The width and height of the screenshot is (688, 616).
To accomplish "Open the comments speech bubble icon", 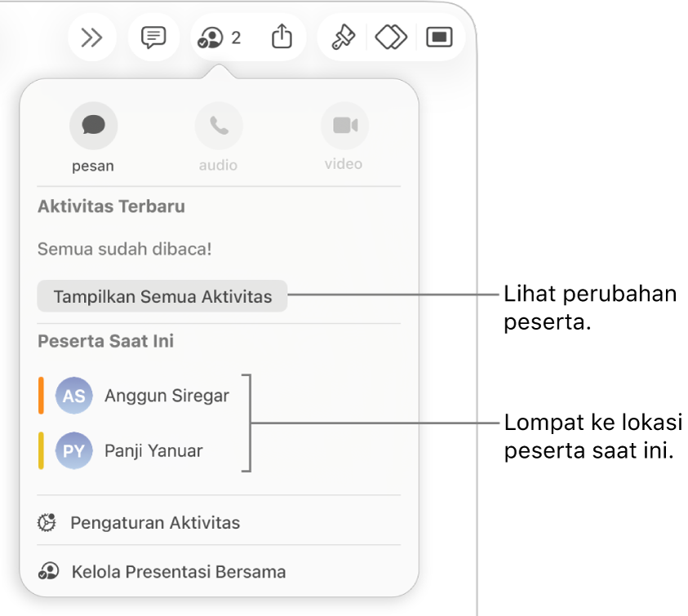I will click(x=153, y=38).
